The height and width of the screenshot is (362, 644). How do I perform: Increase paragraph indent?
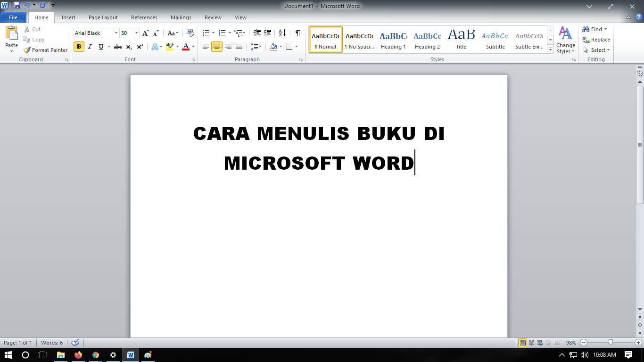click(x=268, y=33)
